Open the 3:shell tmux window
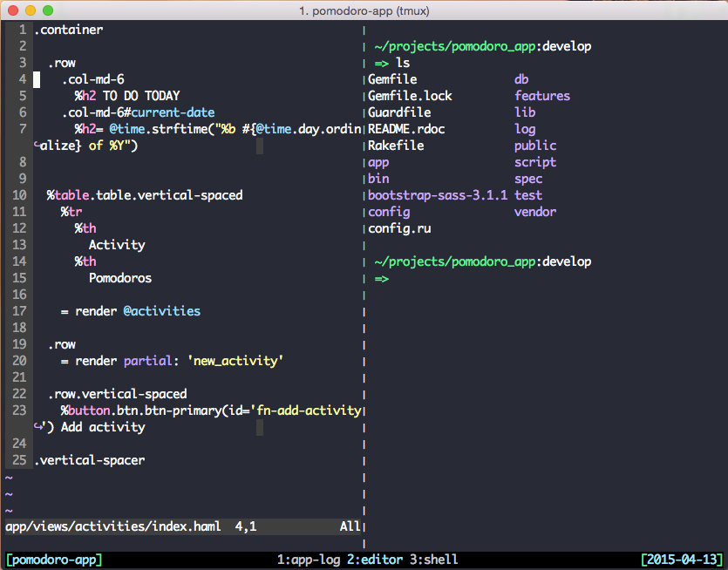 434,560
